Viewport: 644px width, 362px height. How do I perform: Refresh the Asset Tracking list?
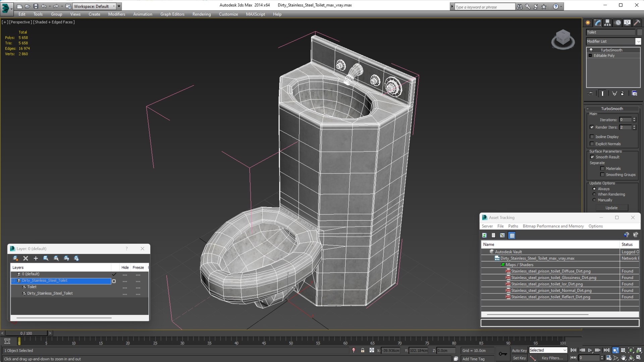pyautogui.click(x=484, y=235)
